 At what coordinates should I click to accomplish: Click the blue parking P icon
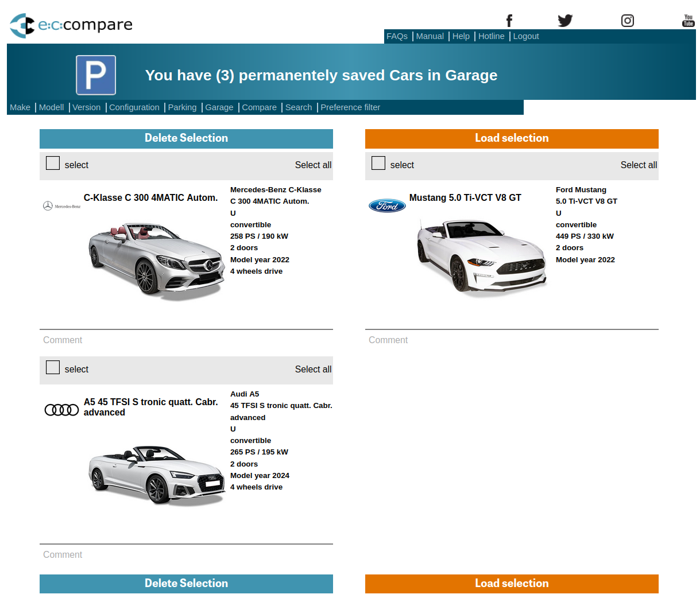coord(96,75)
